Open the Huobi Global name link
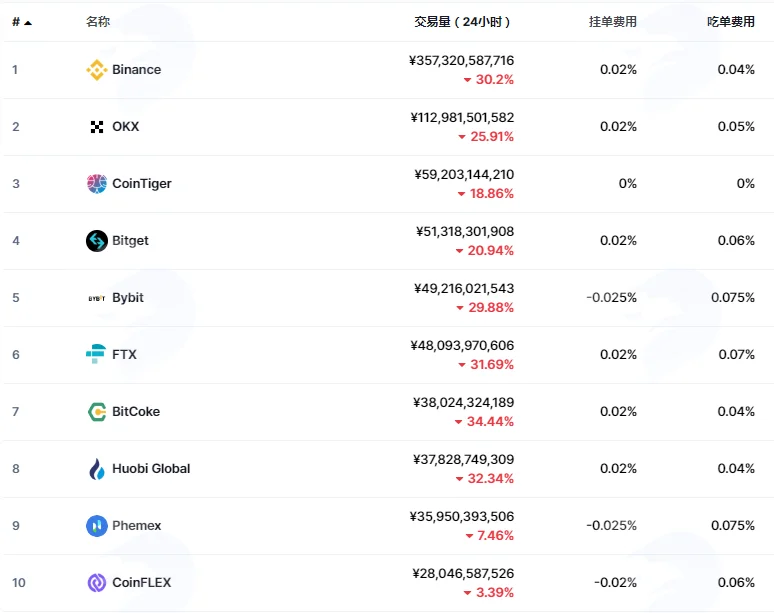774x613 pixels. click(151, 468)
